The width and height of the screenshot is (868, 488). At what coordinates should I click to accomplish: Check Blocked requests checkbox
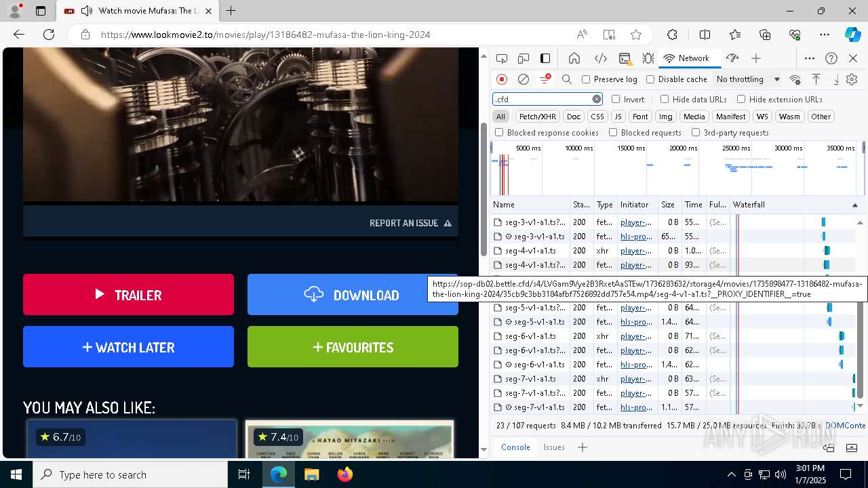613,133
